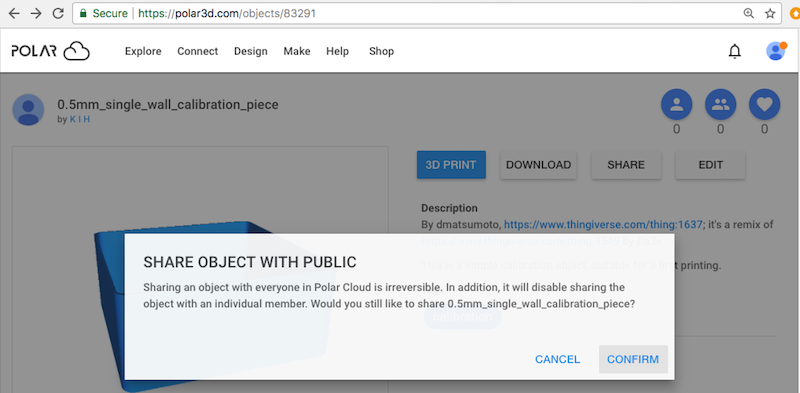Click the SHARE OBJECT WITH PUBLIC heading
Viewport: 800px width, 393px height.
tap(249, 262)
